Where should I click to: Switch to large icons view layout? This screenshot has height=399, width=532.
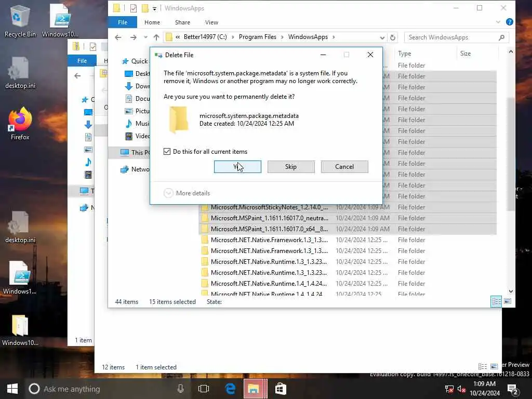pyautogui.click(x=508, y=301)
